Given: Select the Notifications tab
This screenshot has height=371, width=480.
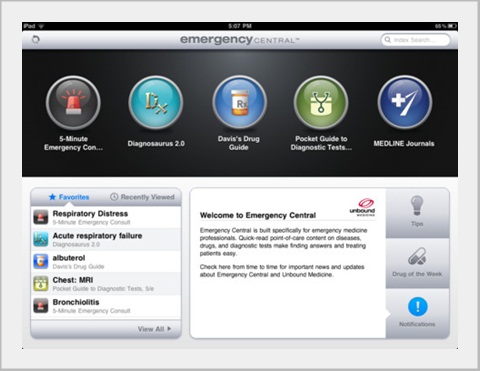Looking at the screenshot, I should coord(417,313).
